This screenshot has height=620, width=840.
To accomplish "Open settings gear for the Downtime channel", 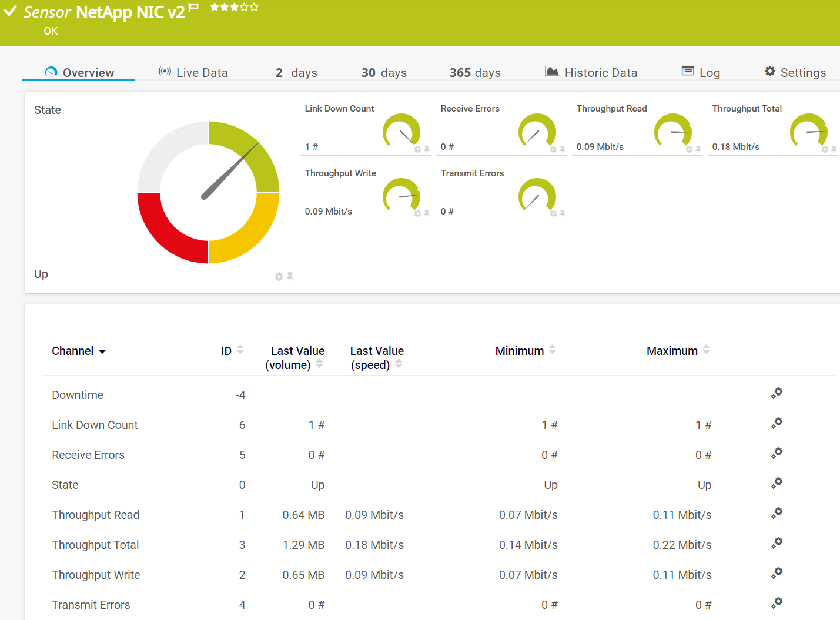I will coord(777,394).
